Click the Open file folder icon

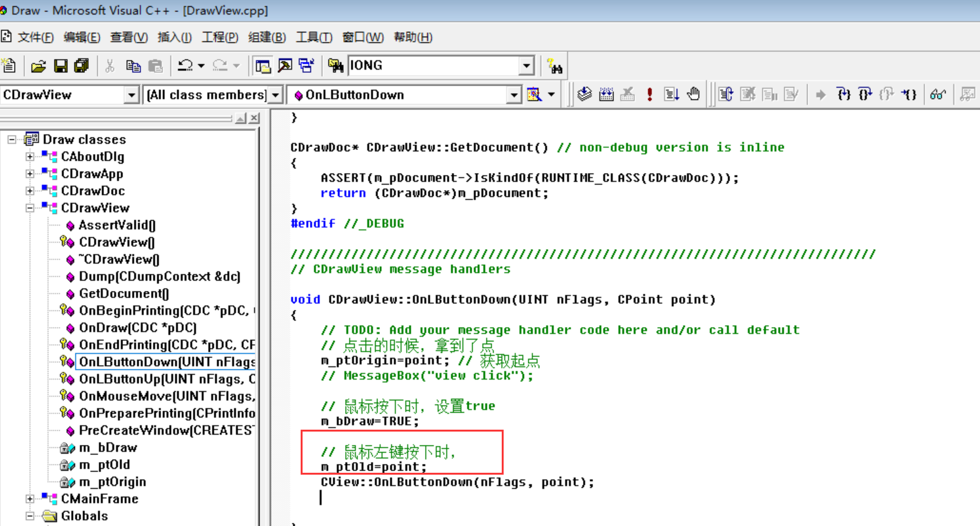click(x=39, y=65)
